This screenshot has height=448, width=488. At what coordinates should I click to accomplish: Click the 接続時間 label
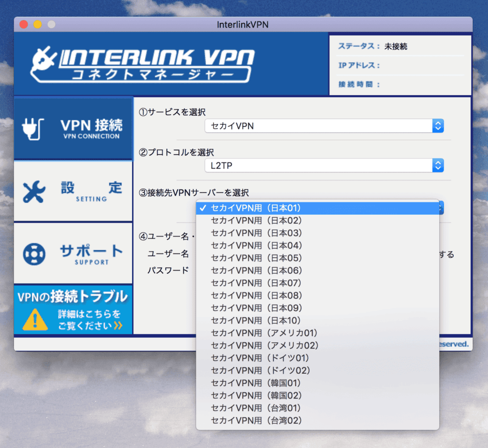[x=359, y=84]
